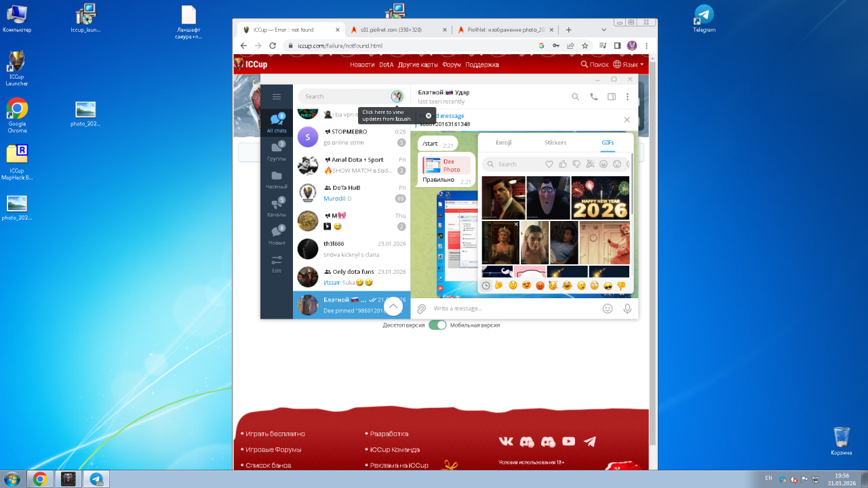This screenshot has width=868, height=488.
Task: Open the stories avatar next to Telegram search
Action: [397, 96]
